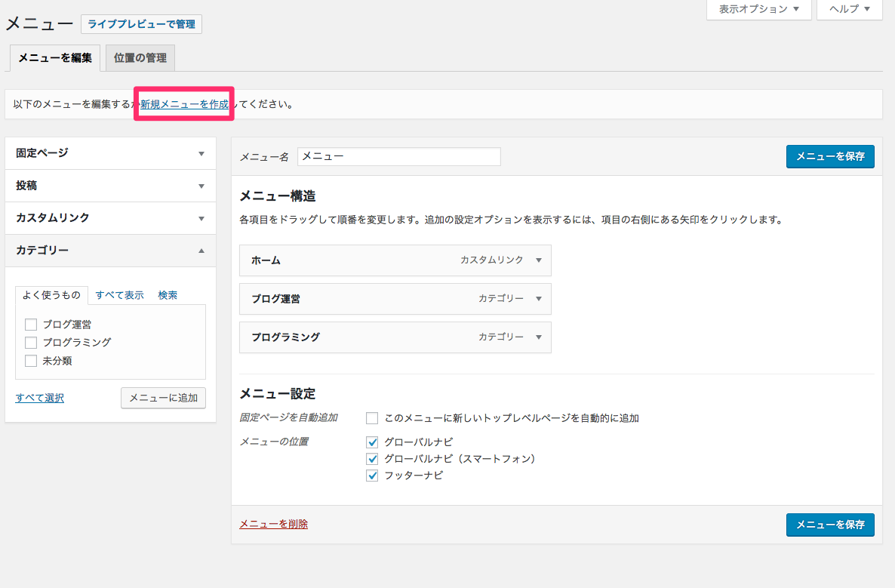Open settings arrow for ホーム menu item

tap(538, 260)
